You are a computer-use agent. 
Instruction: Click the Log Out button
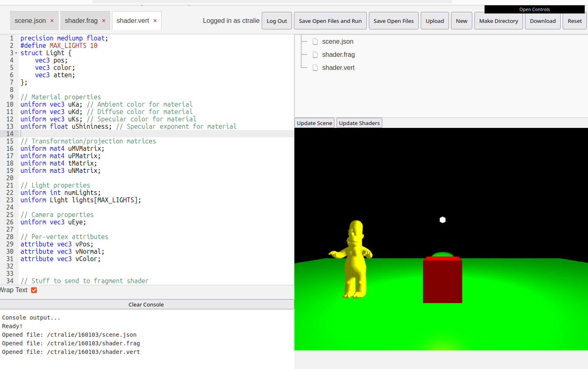[x=277, y=21]
